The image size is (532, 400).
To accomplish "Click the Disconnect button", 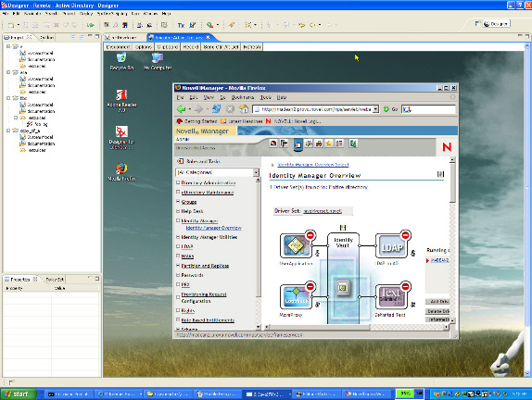I will tap(118, 47).
